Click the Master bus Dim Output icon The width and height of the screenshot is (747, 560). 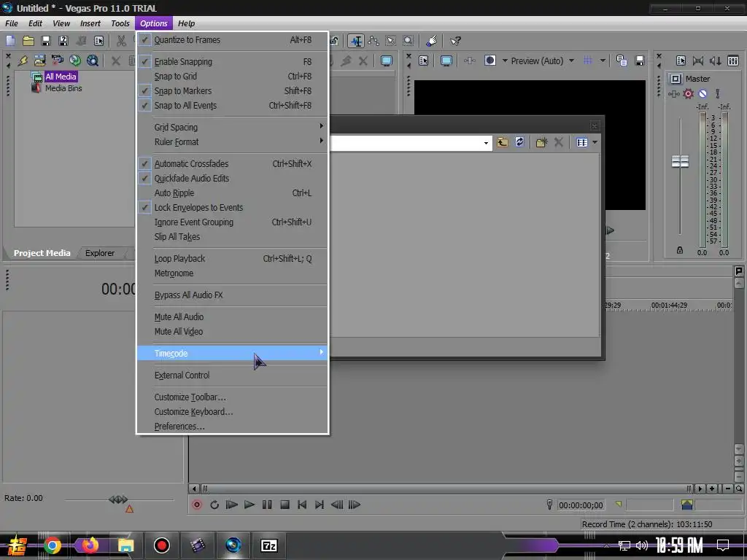[x=715, y=61]
